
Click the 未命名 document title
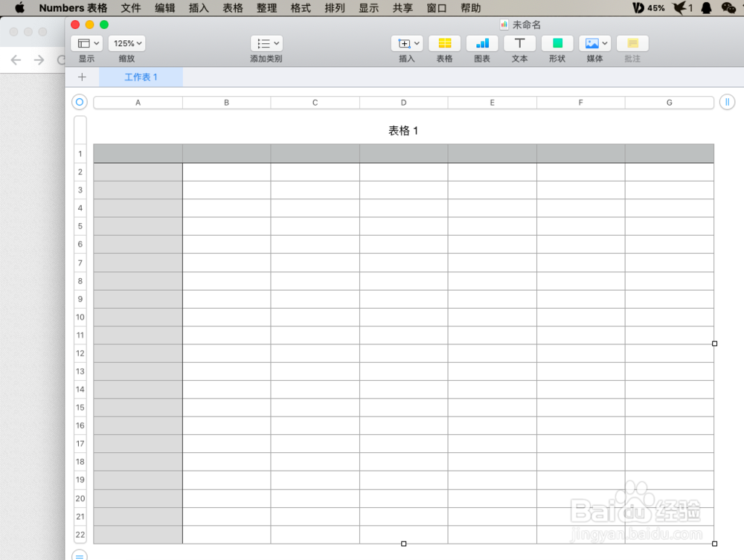click(x=526, y=25)
